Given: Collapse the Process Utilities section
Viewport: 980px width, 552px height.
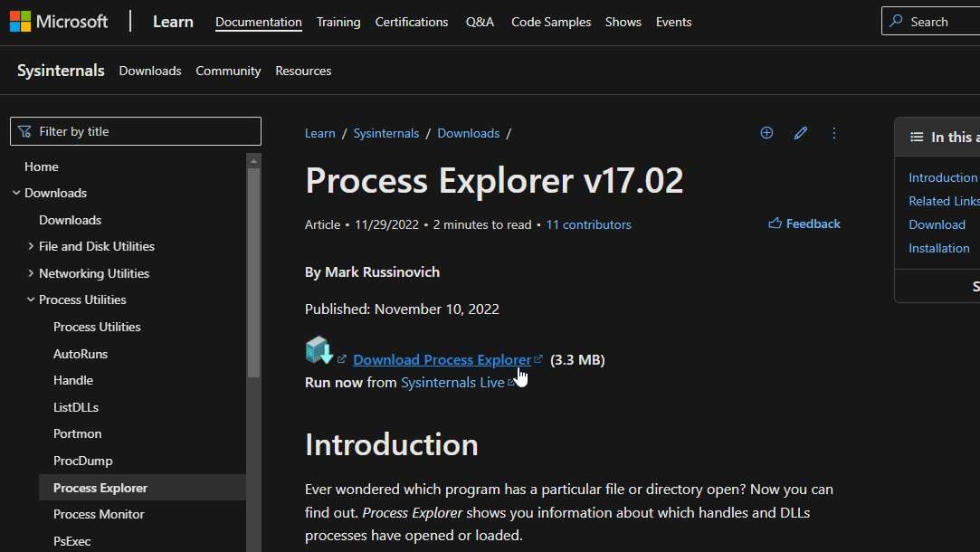Looking at the screenshot, I should click(x=31, y=300).
